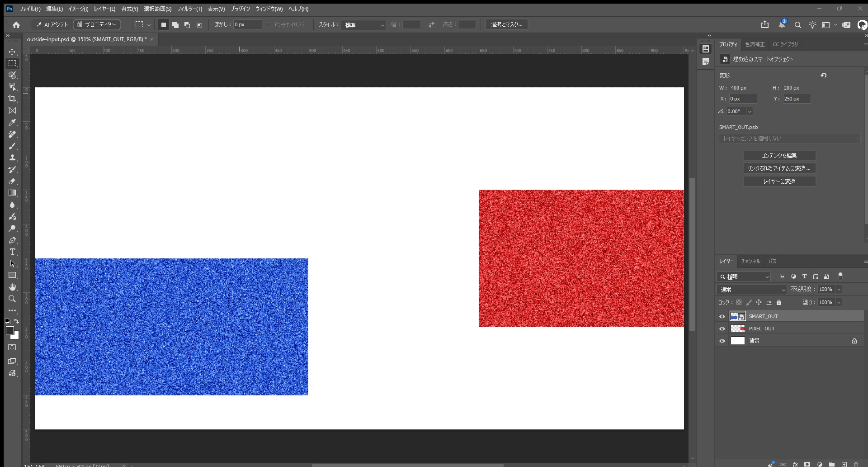Open the share/export icon
The image size is (868, 467).
pyautogui.click(x=765, y=24)
